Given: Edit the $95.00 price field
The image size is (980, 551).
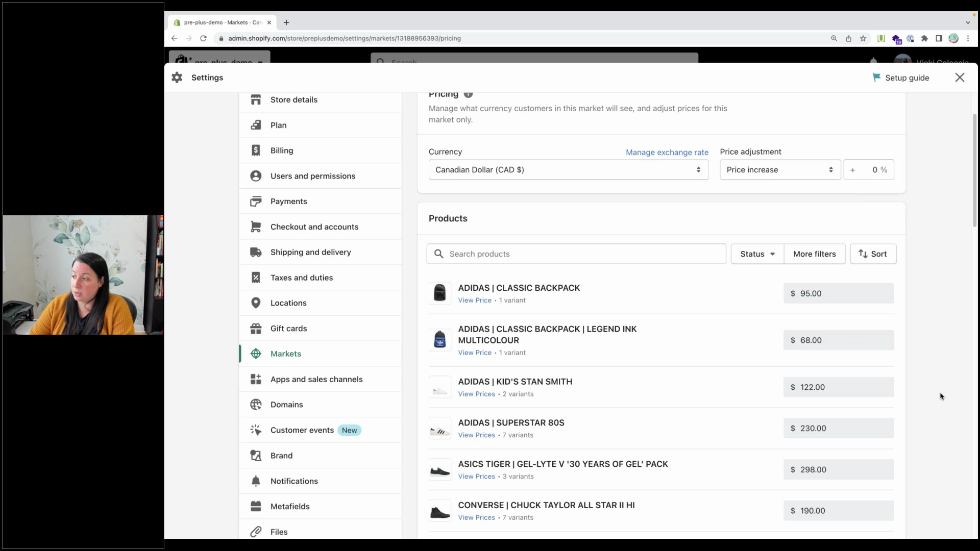Looking at the screenshot, I should pyautogui.click(x=839, y=293).
